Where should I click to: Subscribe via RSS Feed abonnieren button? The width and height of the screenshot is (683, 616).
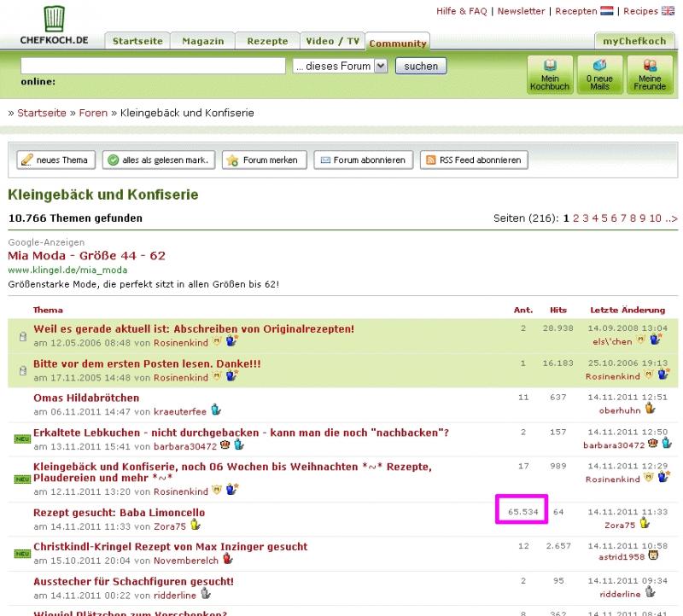(x=472, y=160)
